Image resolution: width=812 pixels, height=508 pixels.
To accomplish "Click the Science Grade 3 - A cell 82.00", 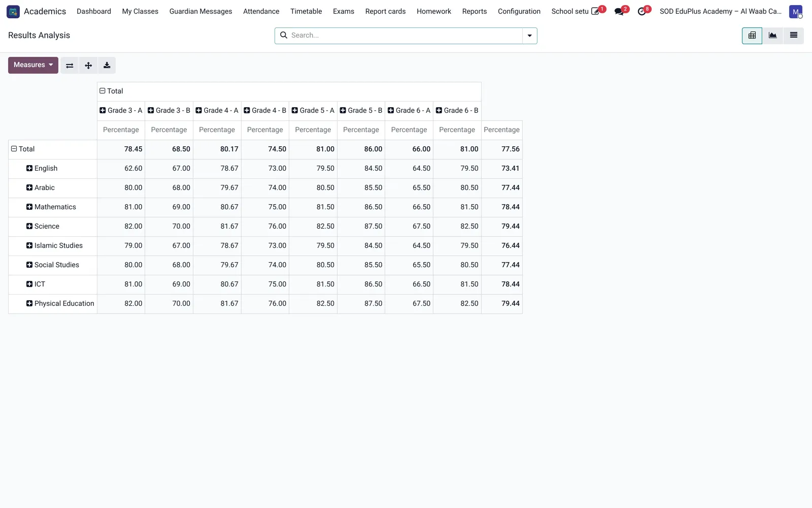I will [121, 226].
